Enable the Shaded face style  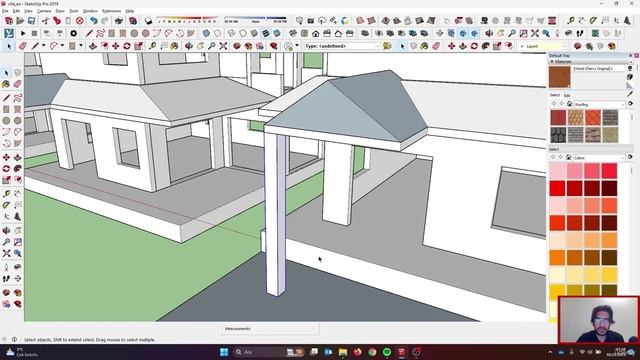[x=255, y=33]
